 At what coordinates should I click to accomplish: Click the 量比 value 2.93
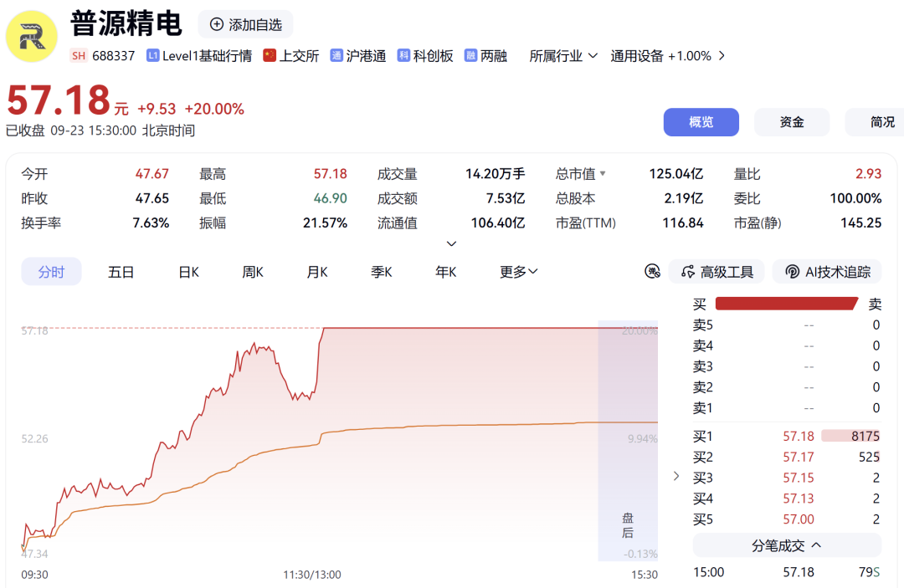point(868,173)
